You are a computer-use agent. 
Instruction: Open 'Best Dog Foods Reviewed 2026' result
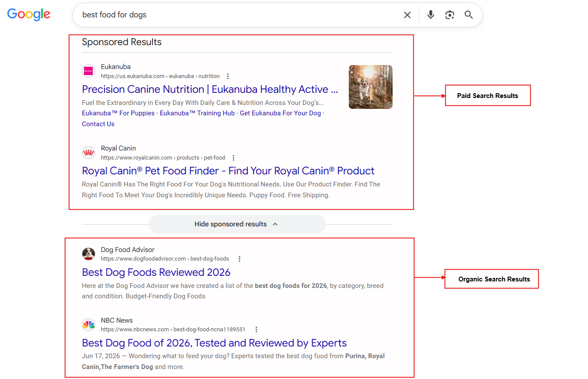tap(156, 272)
